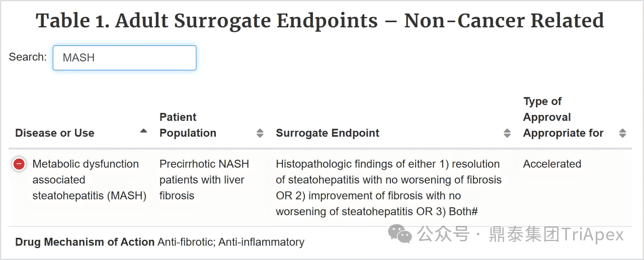Click the Anti-fibrotic; Anti-inflammatory value text
The image size is (644, 260).
click(x=231, y=242)
